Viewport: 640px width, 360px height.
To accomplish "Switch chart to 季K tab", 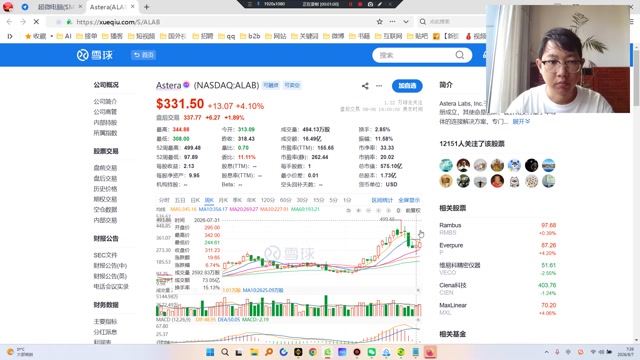I will [237, 200].
